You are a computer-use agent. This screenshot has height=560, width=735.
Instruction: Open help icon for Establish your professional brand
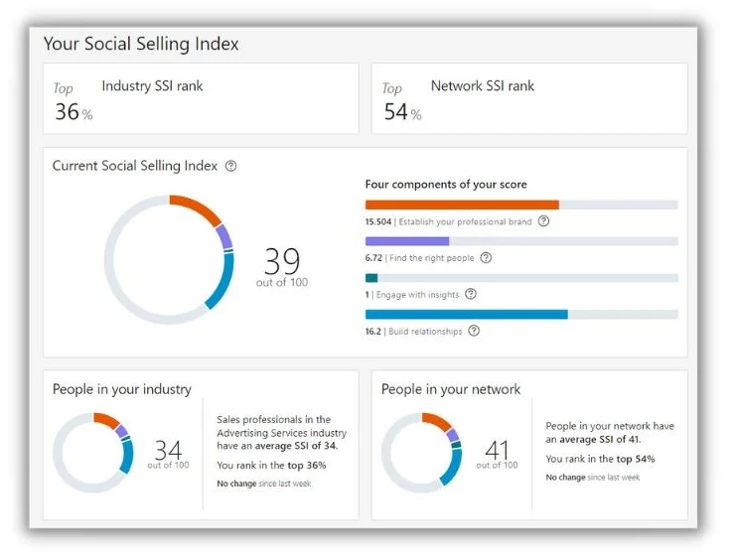point(543,221)
